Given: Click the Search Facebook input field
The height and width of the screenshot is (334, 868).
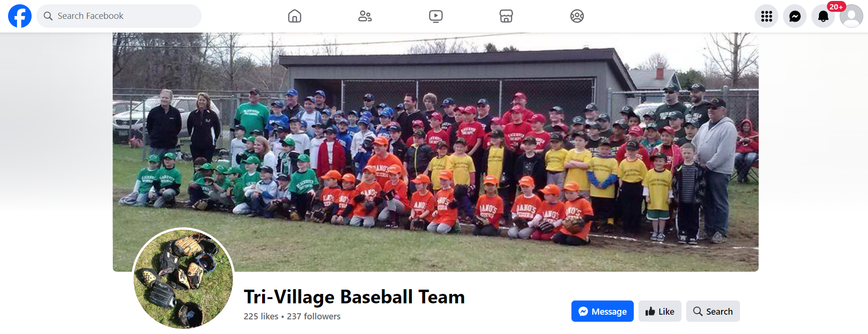Looking at the screenshot, I should point(119,16).
